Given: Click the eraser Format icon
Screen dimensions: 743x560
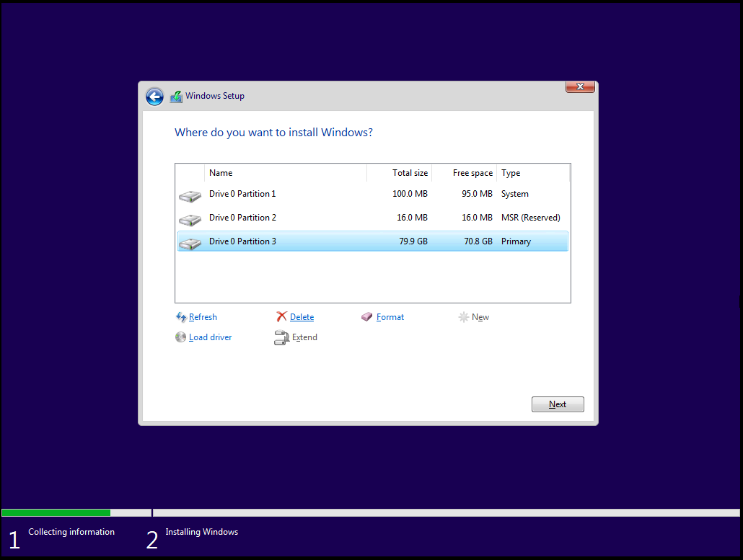Looking at the screenshot, I should pos(366,316).
